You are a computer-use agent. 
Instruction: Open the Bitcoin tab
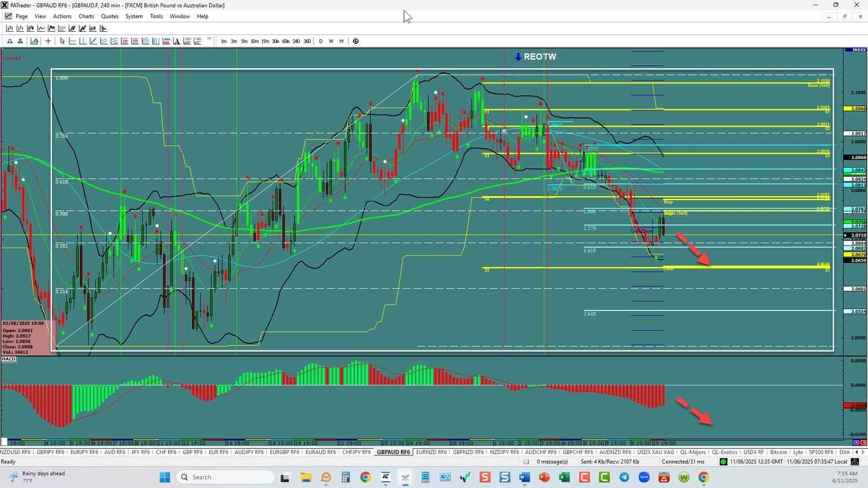click(x=778, y=452)
